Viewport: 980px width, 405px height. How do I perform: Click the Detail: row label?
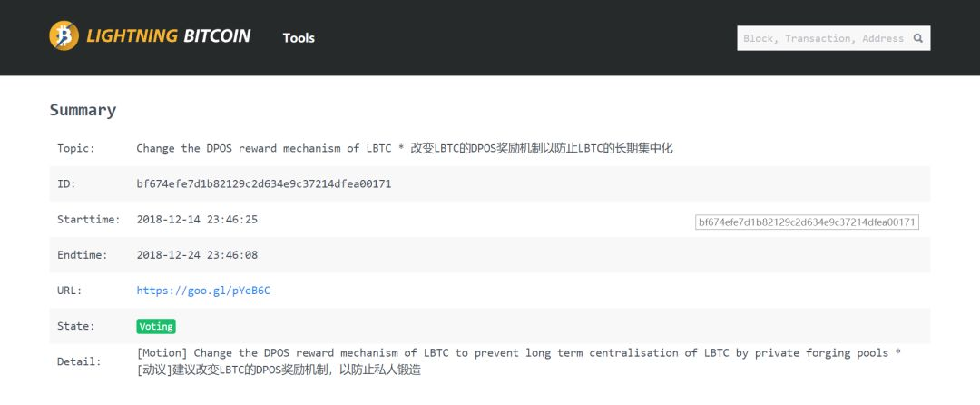[79, 361]
